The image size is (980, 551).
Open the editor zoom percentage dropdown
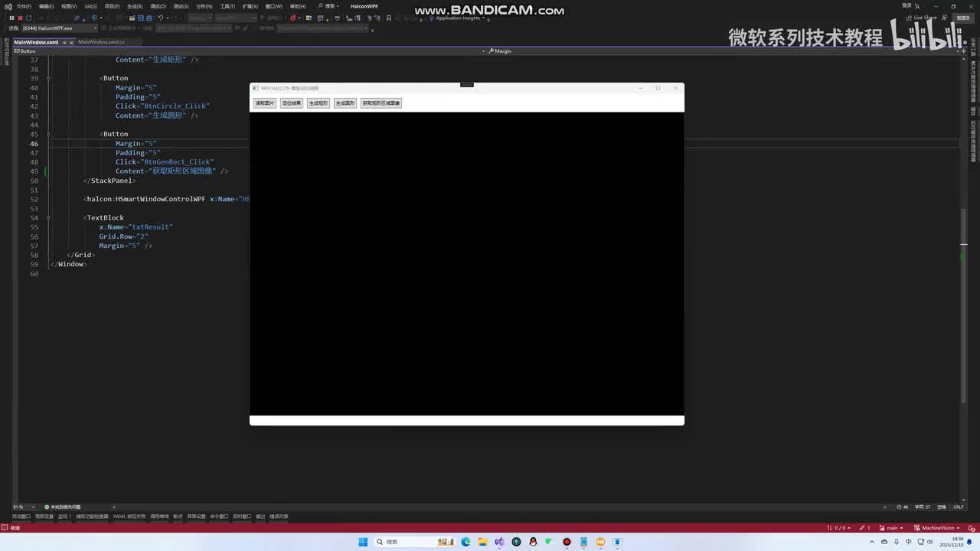(24, 507)
